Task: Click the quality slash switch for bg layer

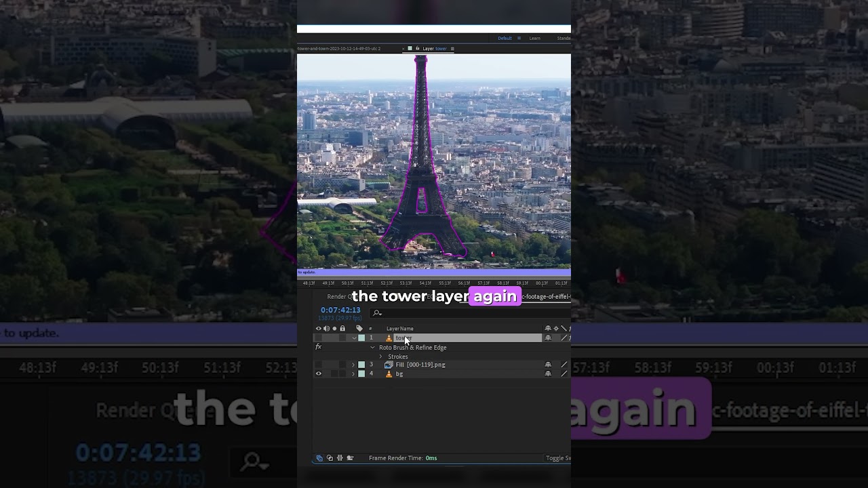Action: pyautogui.click(x=564, y=373)
